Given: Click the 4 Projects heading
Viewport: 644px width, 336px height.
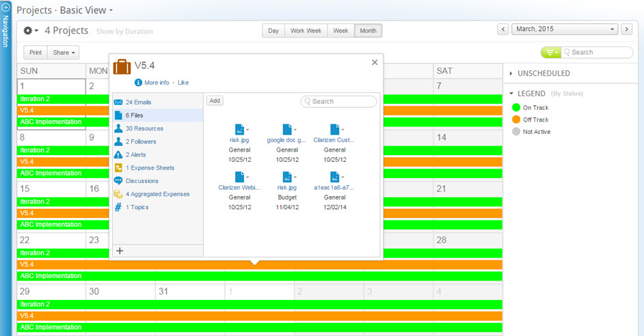Looking at the screenshot, I should point(66,31).
